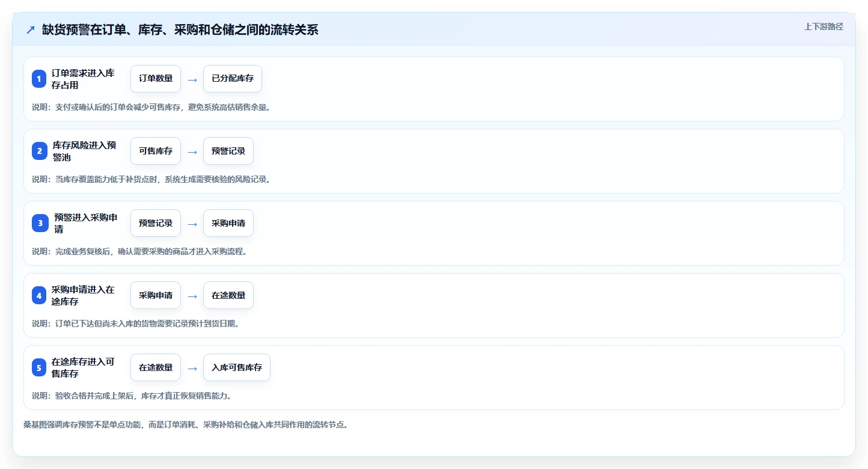Click the arrow between 采购申请 and 在途数量
Viewport: 868px width, 469px height.
[192, 296]
